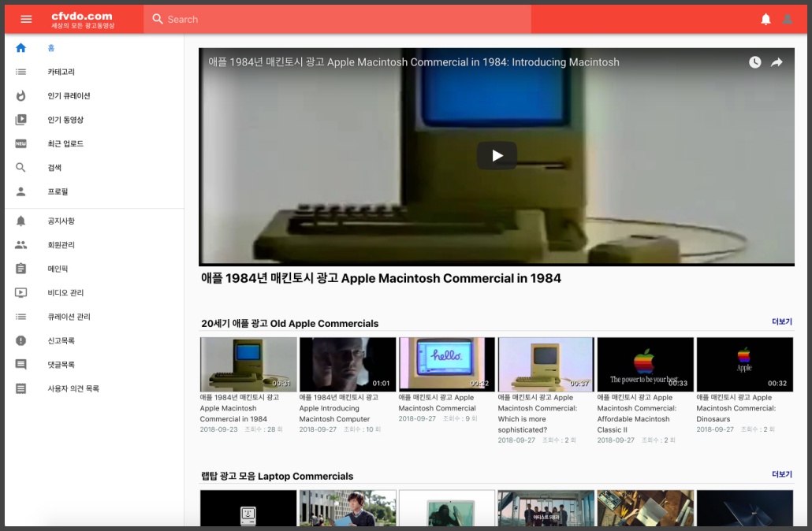The height and width of the screenshot is (531, 812).
Task: Click the exclamation icon for 신고목록
Action: 21,341
